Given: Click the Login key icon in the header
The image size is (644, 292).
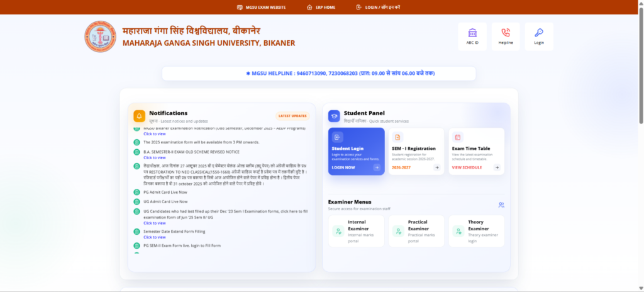Looking at the screenshot, I should pyautogui.click(x=539, y=33).
